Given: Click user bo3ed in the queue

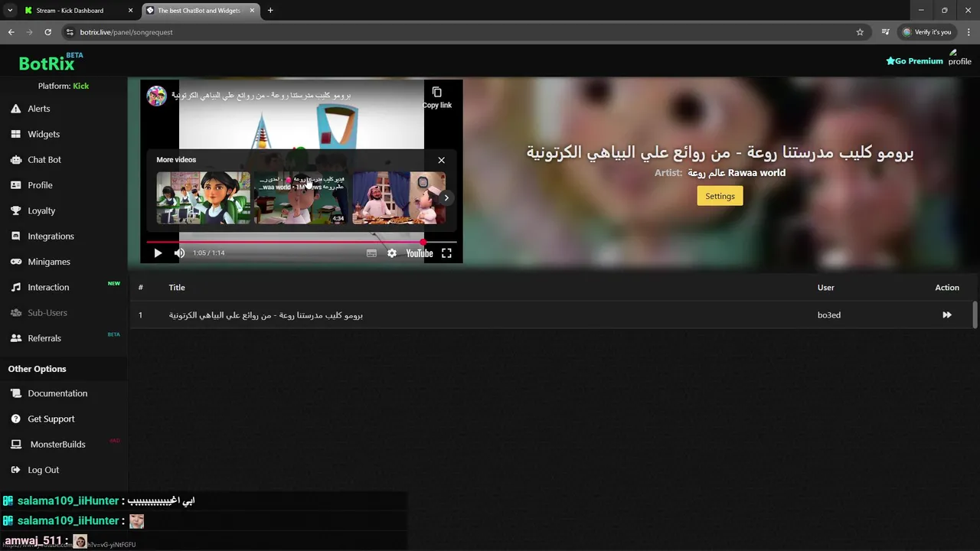Looking at the screenshot, I should (829, 315).
